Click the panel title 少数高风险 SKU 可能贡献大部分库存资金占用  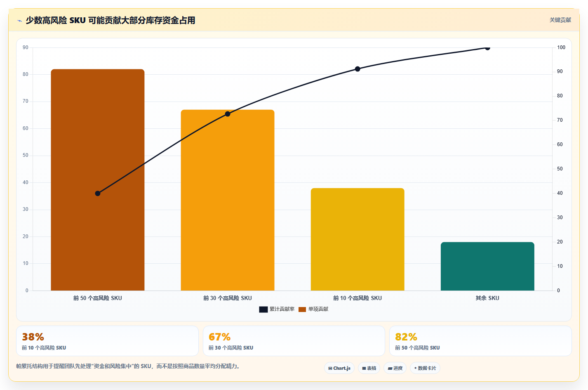(x=111, y=20)
